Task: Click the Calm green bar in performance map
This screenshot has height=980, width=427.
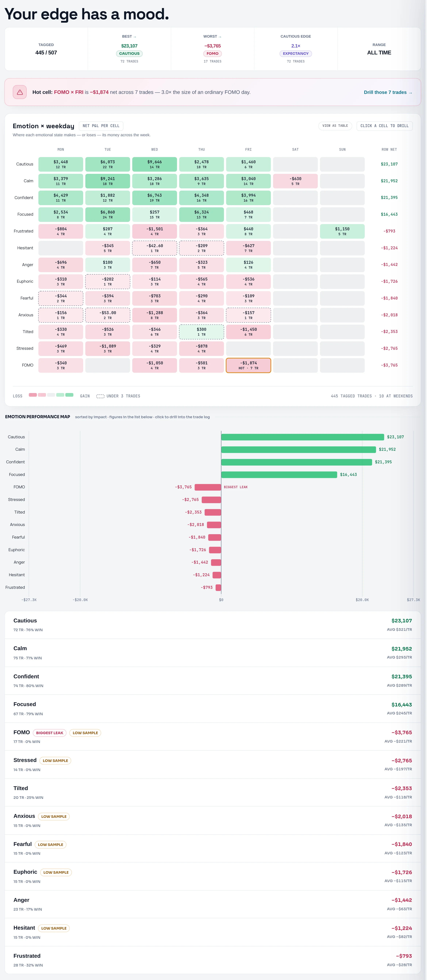Action: (x=299, y=450)
